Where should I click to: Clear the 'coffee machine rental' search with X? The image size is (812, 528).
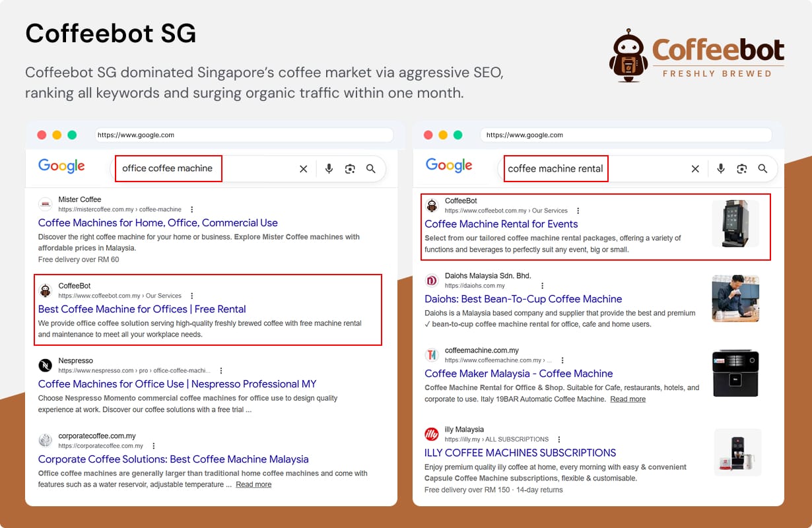695,169
